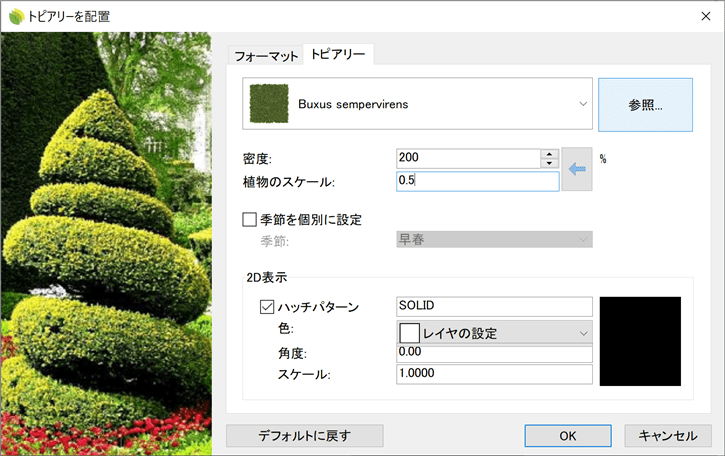725x456 pixels.
Task: Switch to the フォーマット tab
Action: pos(266,56)
